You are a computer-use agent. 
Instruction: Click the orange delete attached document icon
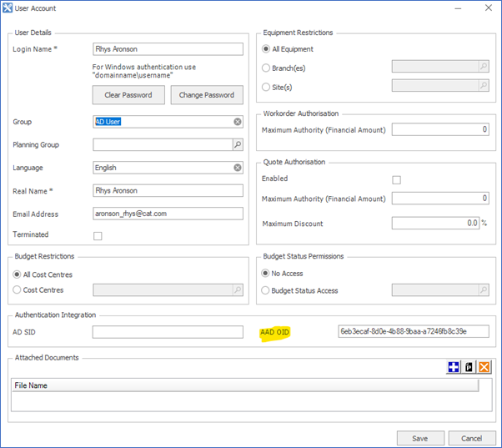pos(484,367)
